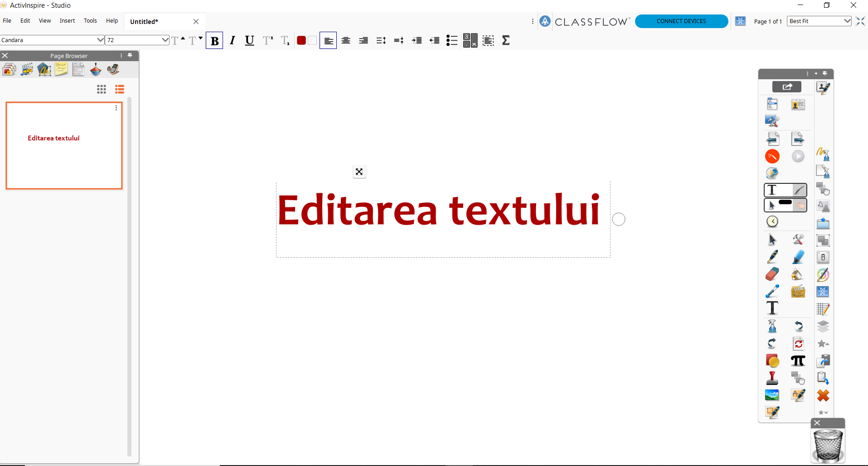
Task: Toggle Bold formatting
Action: [x=214, y=41]
